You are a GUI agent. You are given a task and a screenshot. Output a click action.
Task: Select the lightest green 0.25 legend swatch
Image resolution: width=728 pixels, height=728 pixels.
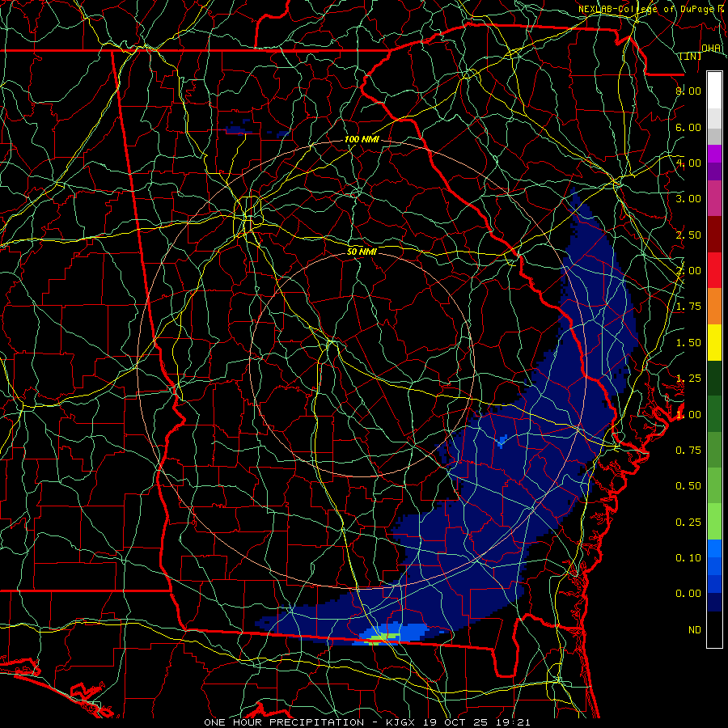pos(714,522)
